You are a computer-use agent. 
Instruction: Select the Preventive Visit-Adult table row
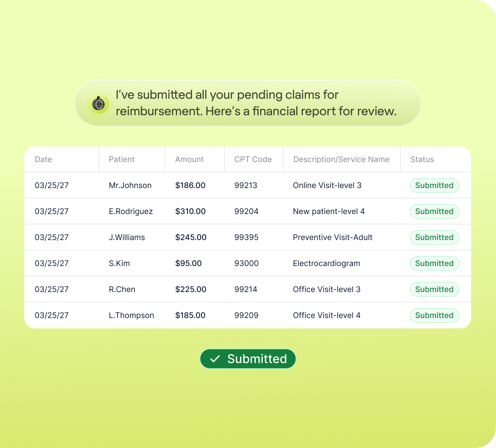[248, 237]
